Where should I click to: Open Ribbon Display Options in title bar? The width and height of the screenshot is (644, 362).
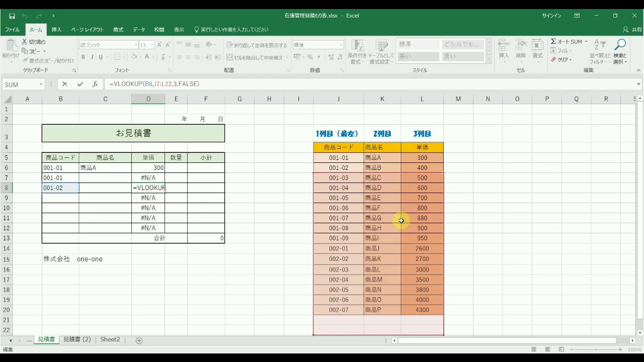click(x=577, y=16)
